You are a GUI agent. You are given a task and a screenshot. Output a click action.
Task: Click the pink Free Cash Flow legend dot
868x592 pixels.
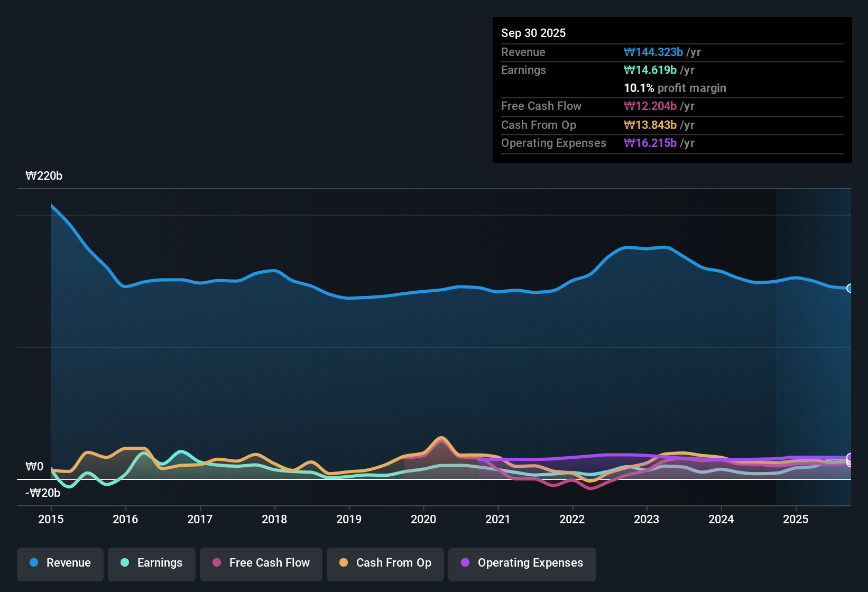(216, 563)
